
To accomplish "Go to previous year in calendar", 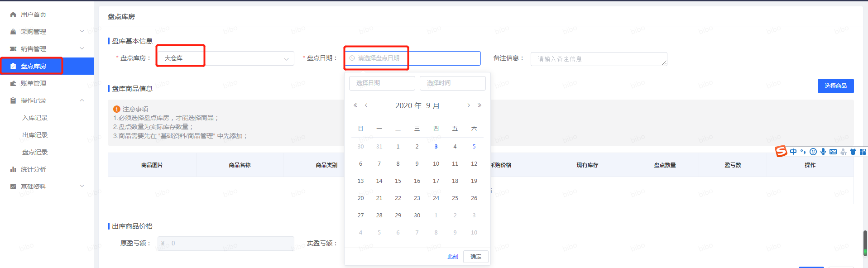I will tap(355, 105).
